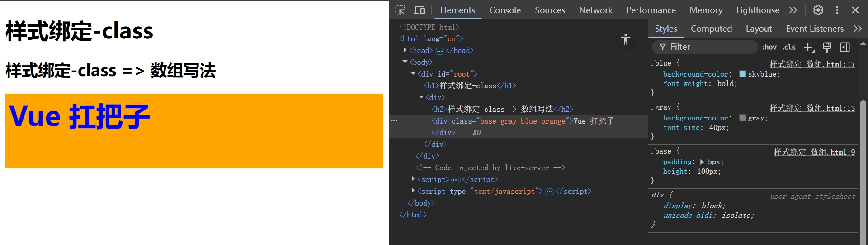Click the page heading 样式绑定-class

click(x=79, y=31)
